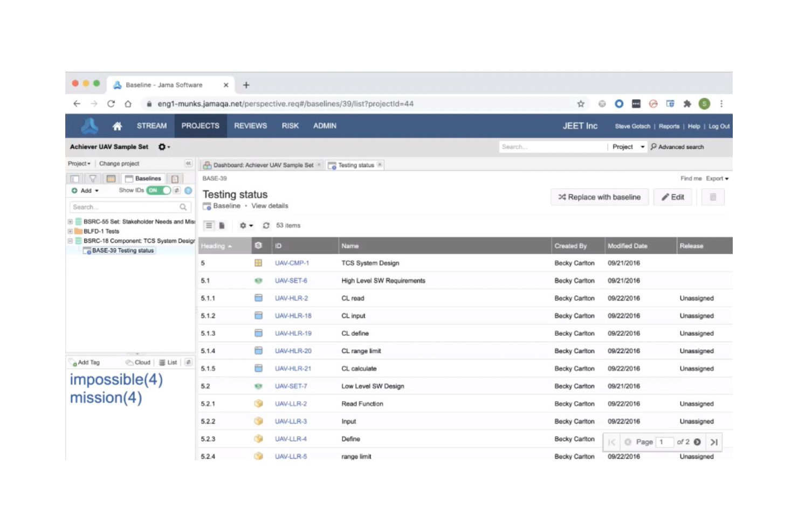Expand the BSRC-55 Stakeholder Needs tree node
The image size is (798, 532).
[x=70, y=222]
